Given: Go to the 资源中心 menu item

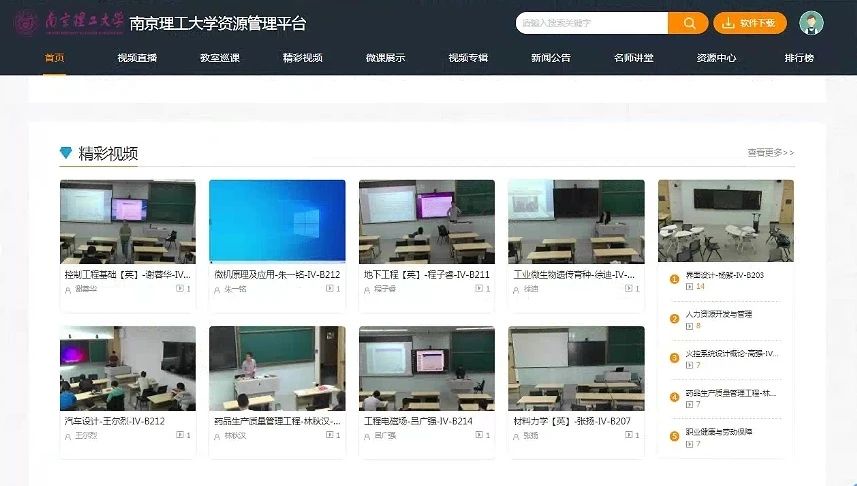Looking at the screenshot, I should tap(716, 58).
